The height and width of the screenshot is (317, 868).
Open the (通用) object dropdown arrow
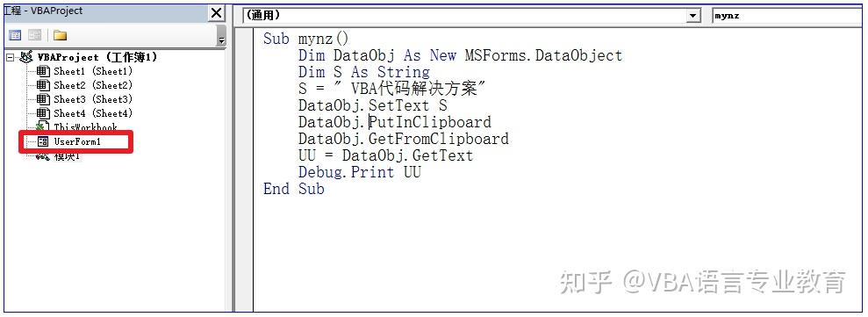pos(693,16)
